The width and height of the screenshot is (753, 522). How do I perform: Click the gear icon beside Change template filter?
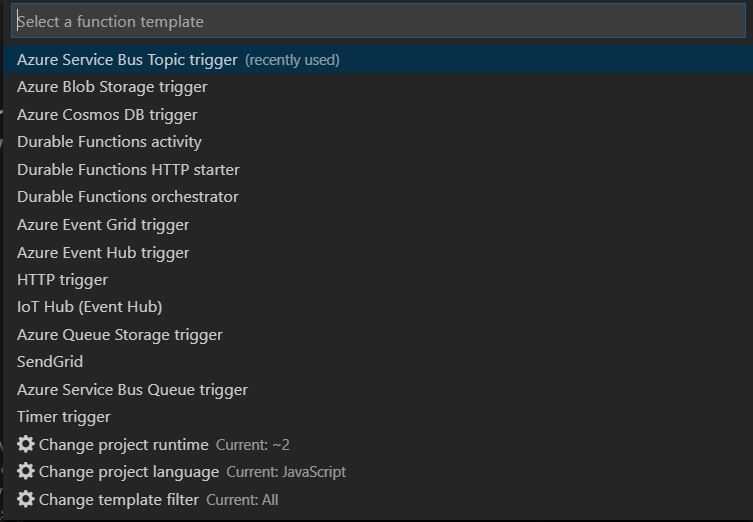(x=25, y=499)
